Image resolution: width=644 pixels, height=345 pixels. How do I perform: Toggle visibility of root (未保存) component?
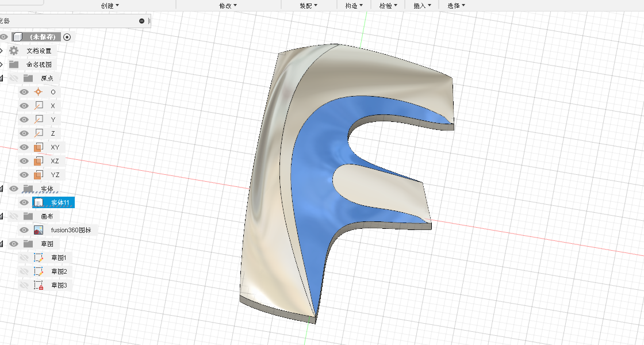coord(3,37)
